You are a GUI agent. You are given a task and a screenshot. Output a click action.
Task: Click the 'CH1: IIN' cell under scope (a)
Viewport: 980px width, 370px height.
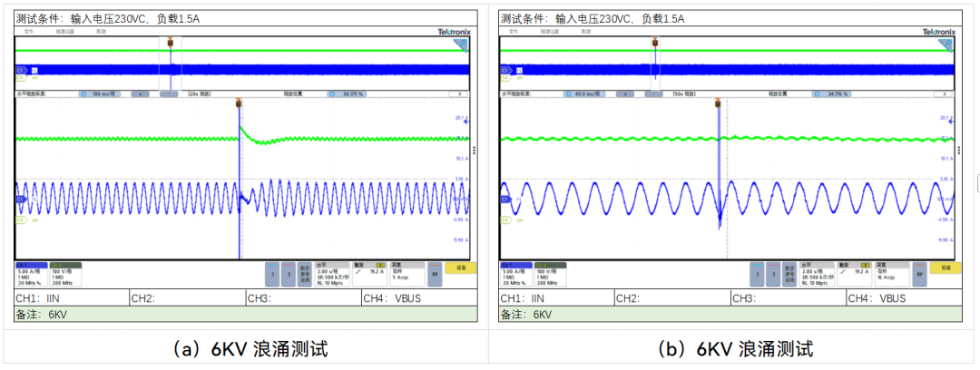pos(72,298)
